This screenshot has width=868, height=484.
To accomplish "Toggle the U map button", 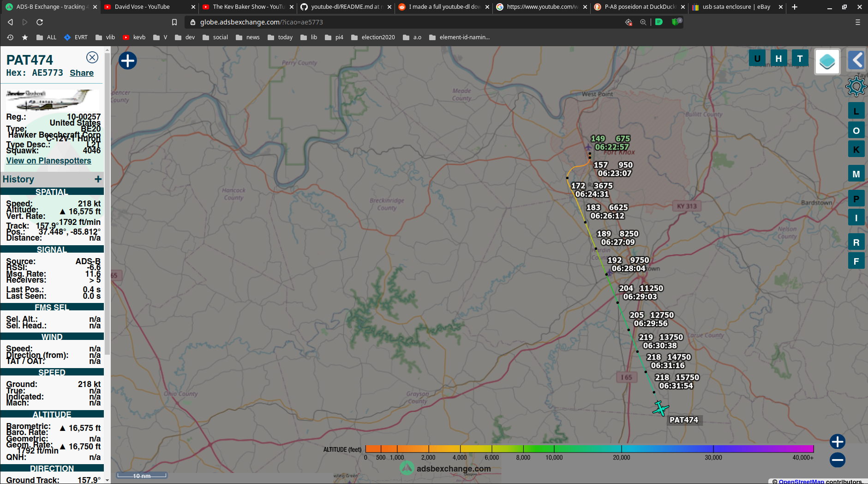I will coord(757,59).
